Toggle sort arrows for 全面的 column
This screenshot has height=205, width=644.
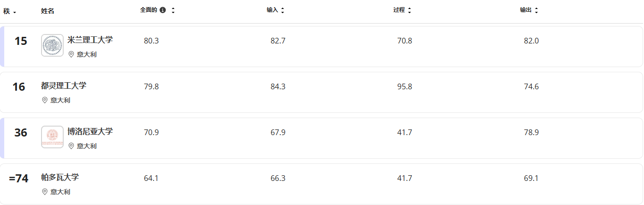pyautogui.click(x=173, y=10)
